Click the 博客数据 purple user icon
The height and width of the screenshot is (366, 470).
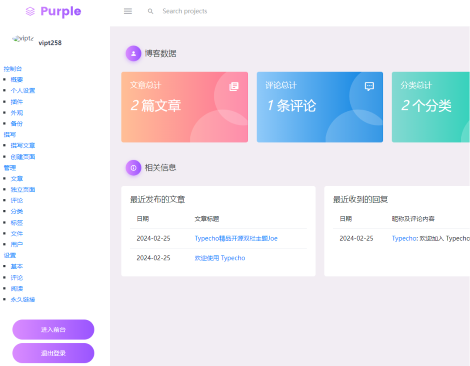[133, 53]
